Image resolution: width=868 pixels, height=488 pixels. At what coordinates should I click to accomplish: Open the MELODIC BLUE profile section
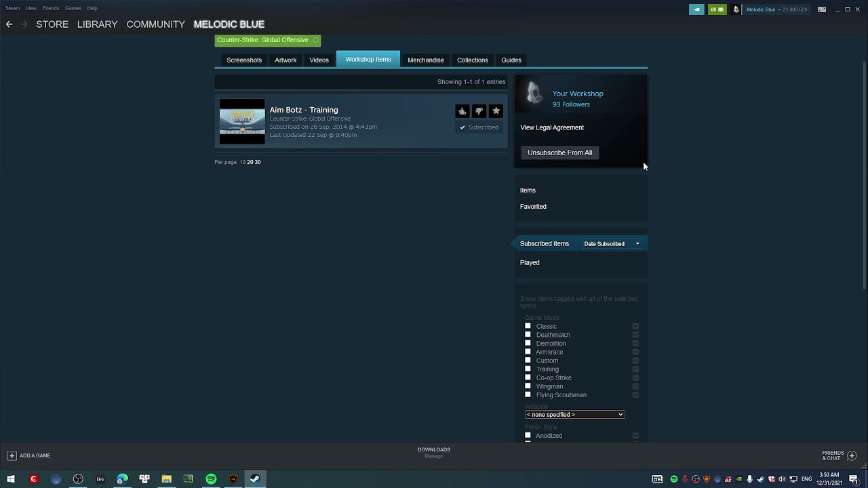tap(229, 24)
